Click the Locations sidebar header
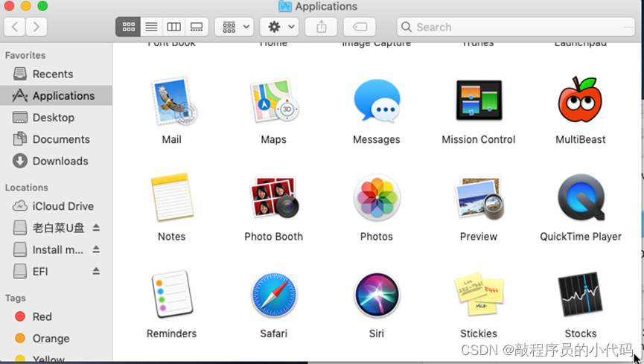The image size is (644, 364). coord(27,188)
